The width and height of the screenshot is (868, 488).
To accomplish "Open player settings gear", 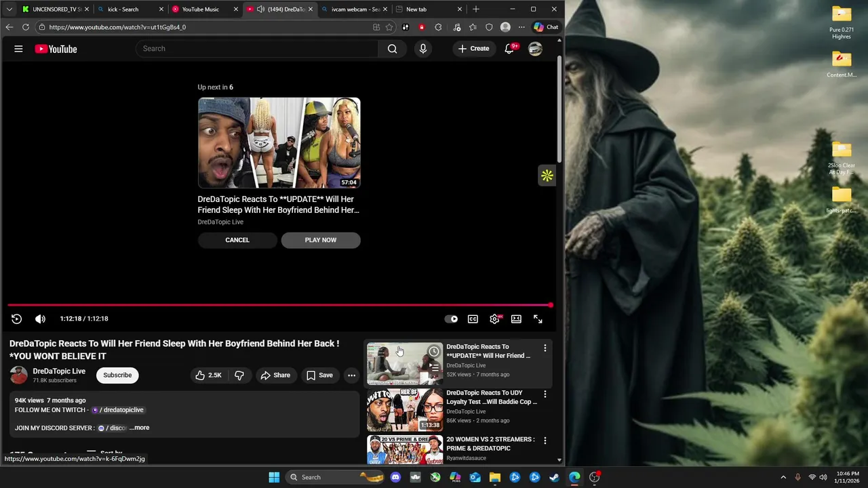I will click(495, 319).
